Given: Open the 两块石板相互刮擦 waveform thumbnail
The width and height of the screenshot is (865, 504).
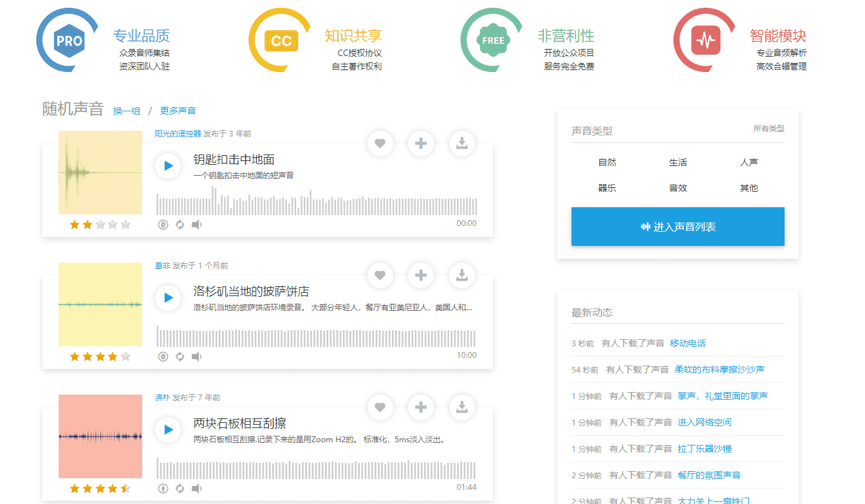Looking at the screenshot, I should tap(100, 436).
